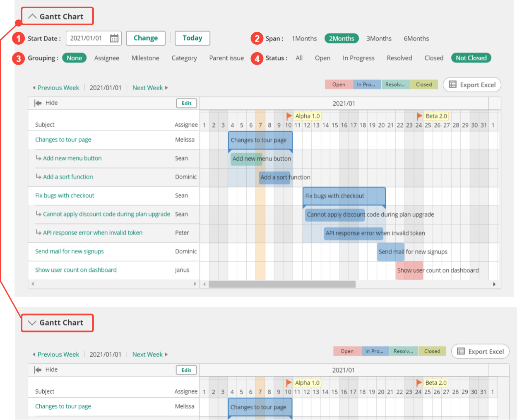517x420 pixels.
Task: Open 'Add a sort function' child issue link
Action: [x=68, y=177]
